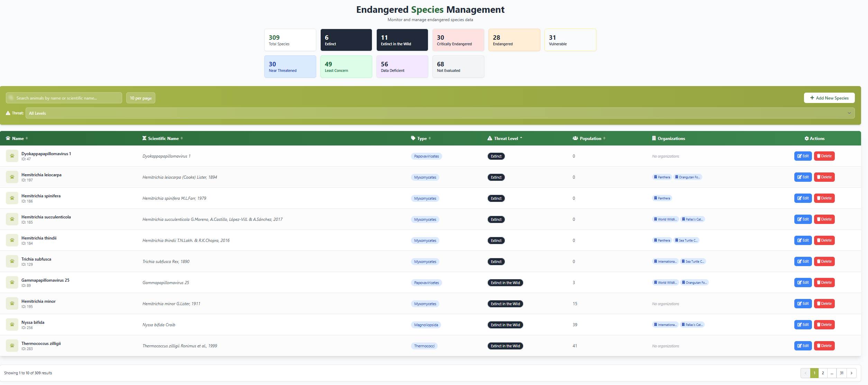This screenshot has width=868, height=385.
Task: Open the Threat All Levels dropdown
Action: [x=440, y=113]
